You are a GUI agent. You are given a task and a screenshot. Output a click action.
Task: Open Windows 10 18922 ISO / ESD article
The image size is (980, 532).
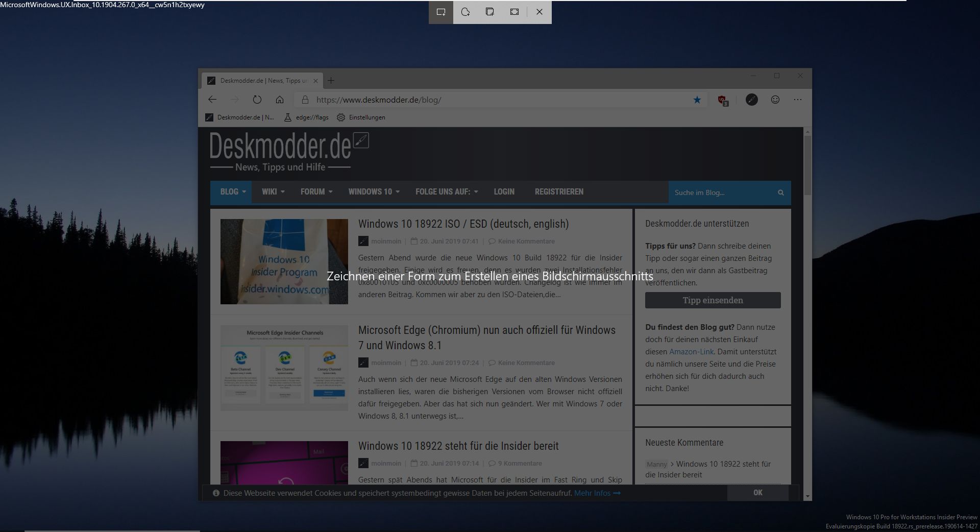(x=463, y=224)
